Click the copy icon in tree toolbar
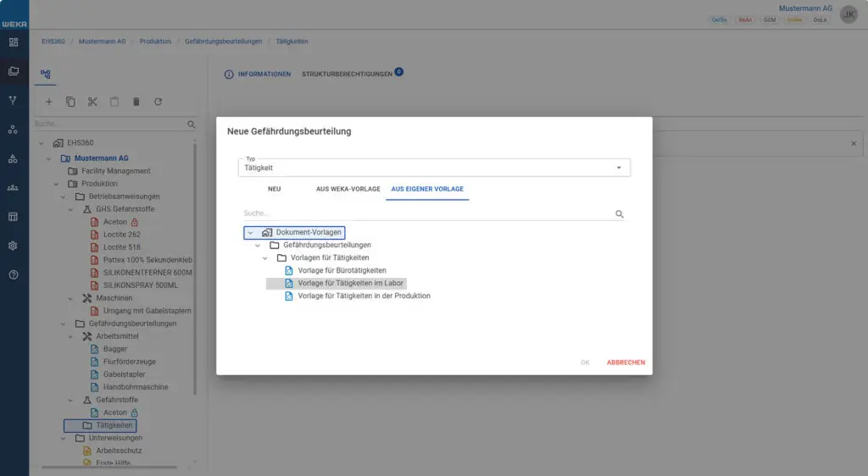The image size is (868, 476). point(70,102)
